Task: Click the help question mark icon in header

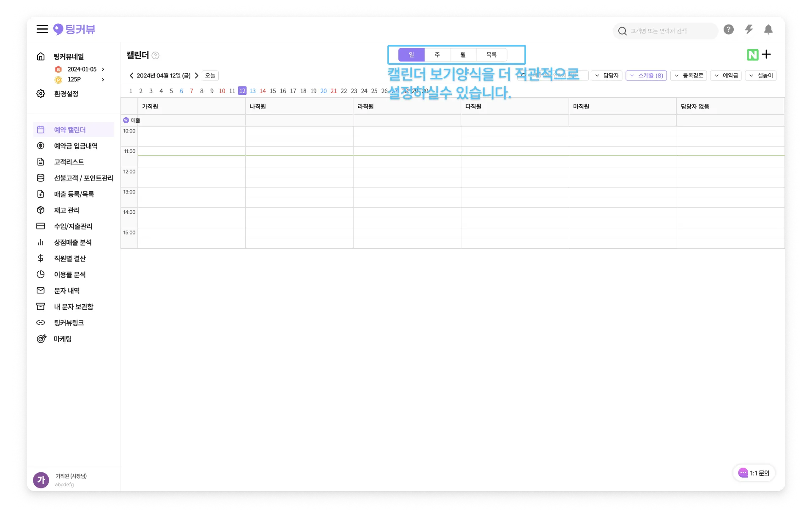Action: (728, 30)
